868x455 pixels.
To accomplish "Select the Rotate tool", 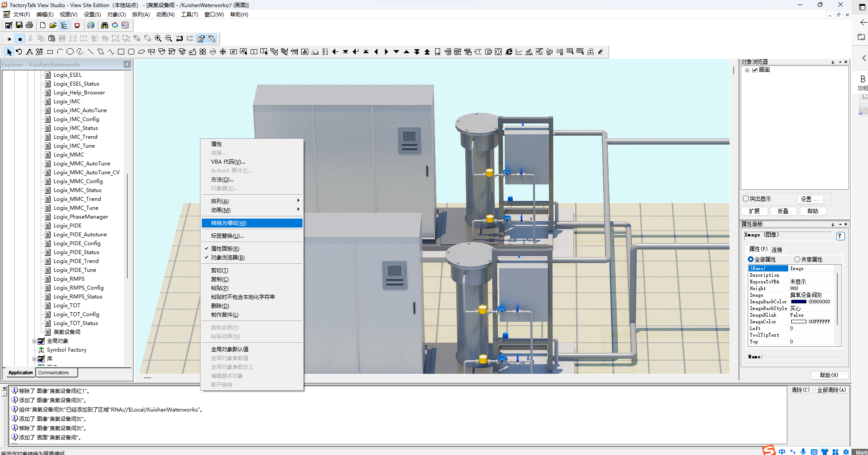I will click(x=19, y=52).
